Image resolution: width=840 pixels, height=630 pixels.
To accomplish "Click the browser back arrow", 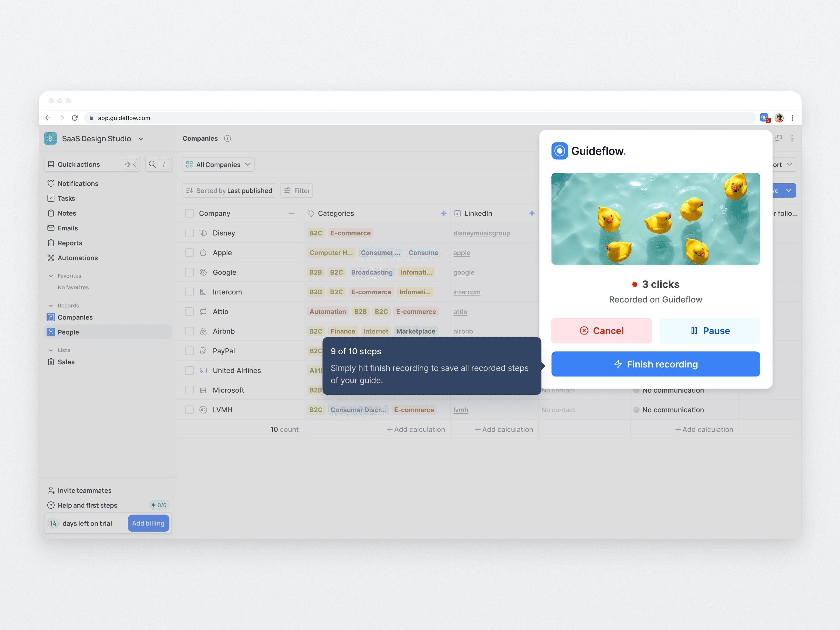I will click(48, 118).
